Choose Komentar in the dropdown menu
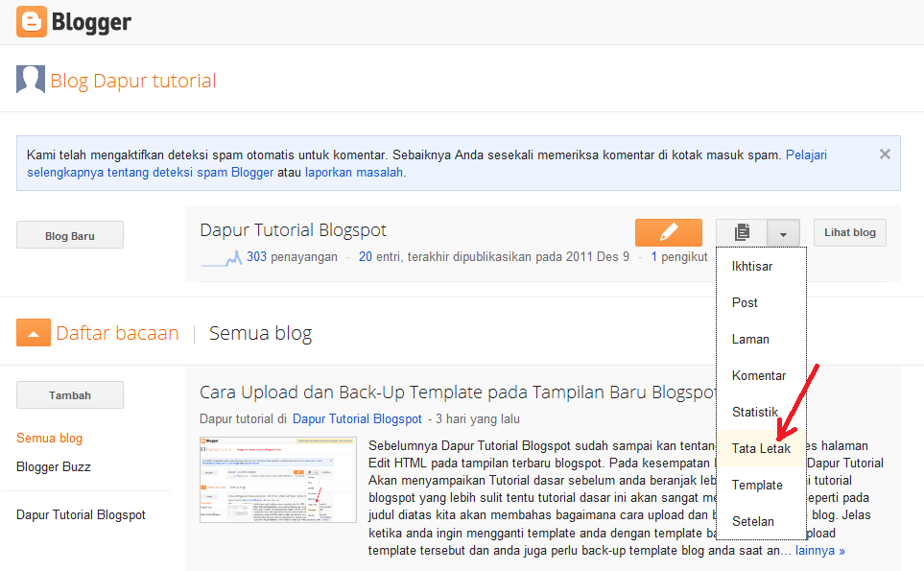924x571 pixels. (x=761, y=376)
